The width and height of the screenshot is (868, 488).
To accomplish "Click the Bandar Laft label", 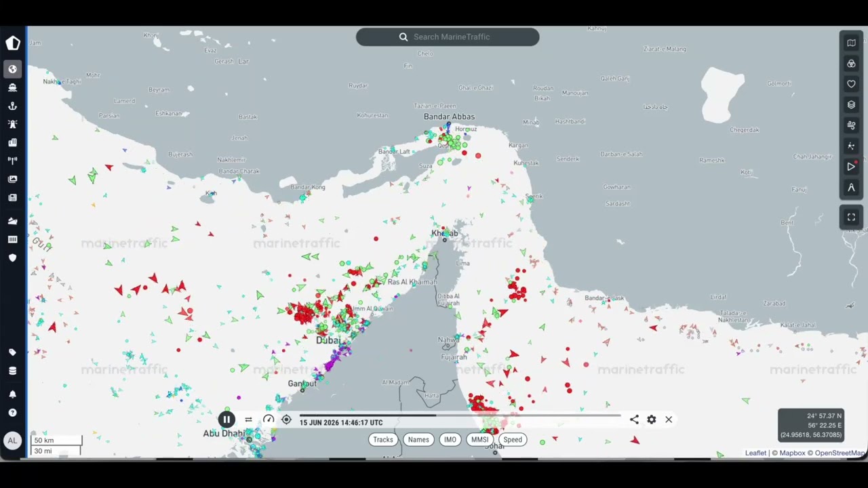I will pos(394,151).
